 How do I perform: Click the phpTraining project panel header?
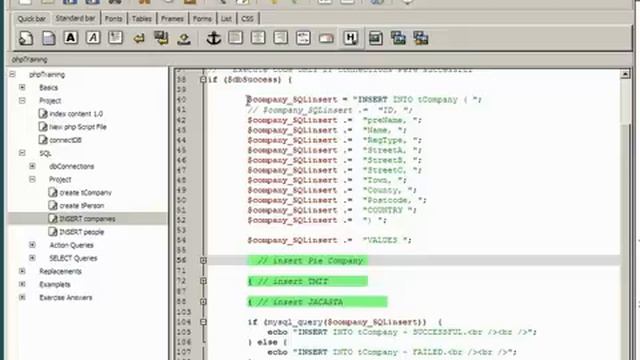point(29,60)
